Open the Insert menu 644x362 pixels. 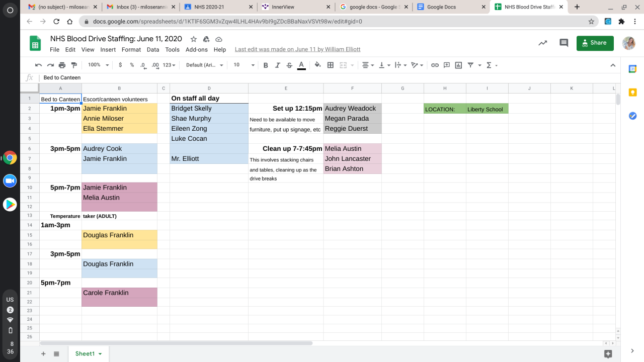click(x=108, y=50)
